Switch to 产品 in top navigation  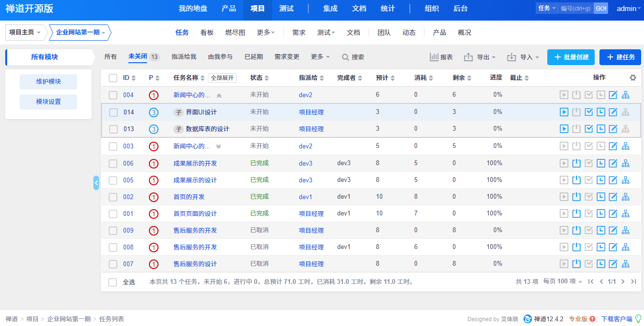pyautogui.click(x=229, y=9)
